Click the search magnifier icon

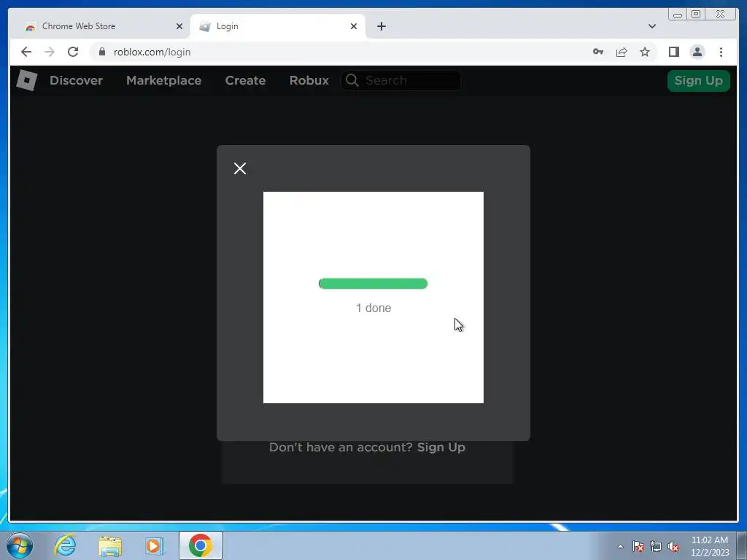click(x=352, y=80)
